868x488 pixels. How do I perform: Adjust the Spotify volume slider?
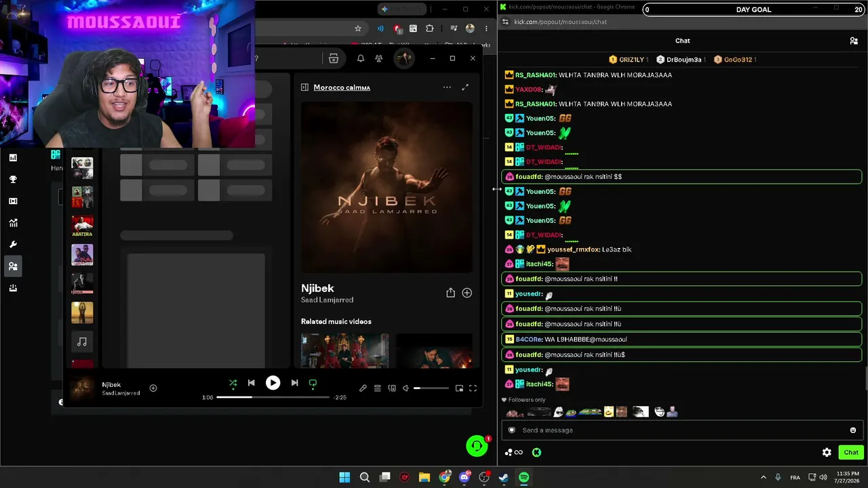(x=431, y=388)
